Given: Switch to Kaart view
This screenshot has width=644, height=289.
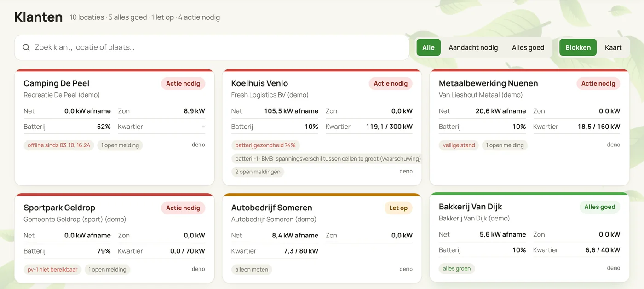Looking at the screenshot, I should click(613, 47).
